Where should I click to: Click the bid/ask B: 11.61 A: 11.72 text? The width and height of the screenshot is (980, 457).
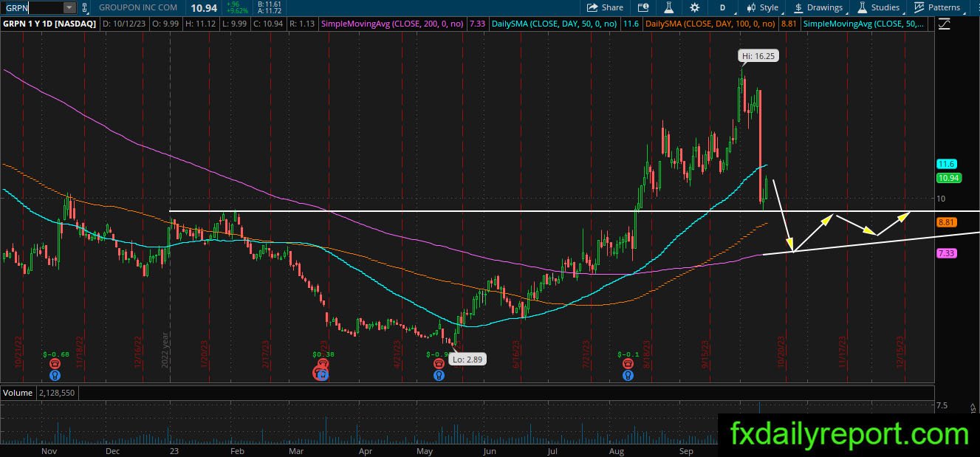270,8
